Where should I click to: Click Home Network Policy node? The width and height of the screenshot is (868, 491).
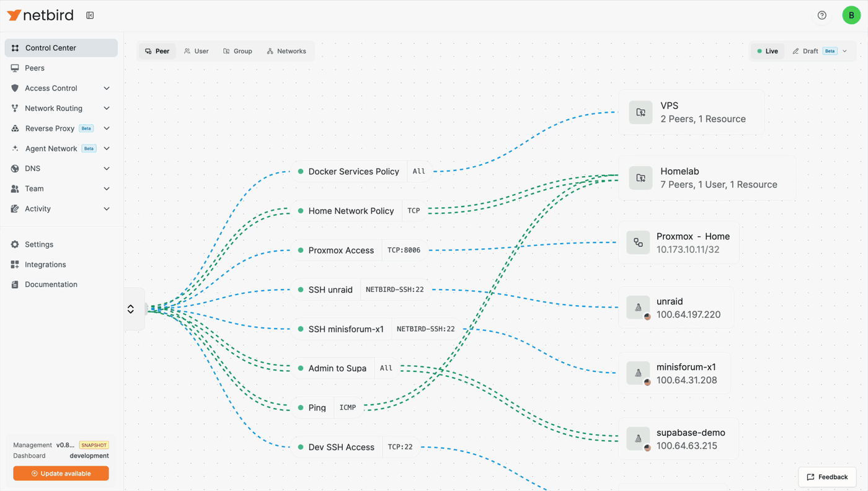pos(360,211)
